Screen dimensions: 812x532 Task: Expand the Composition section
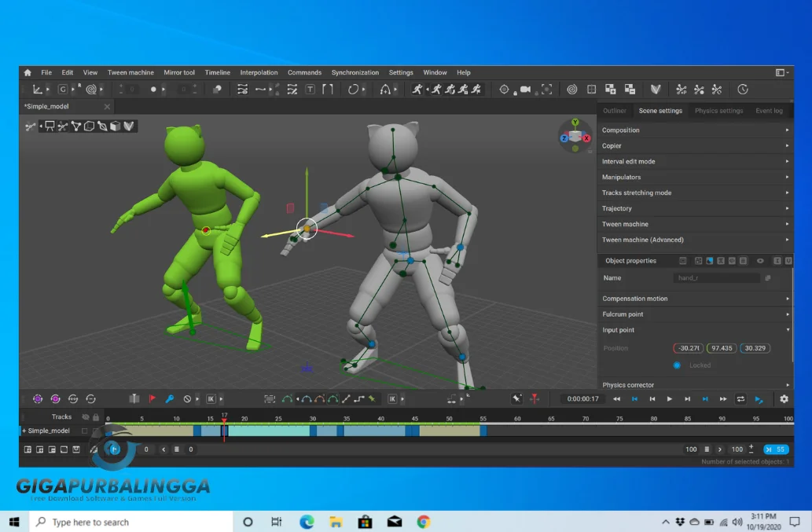(x=695, y=130)
